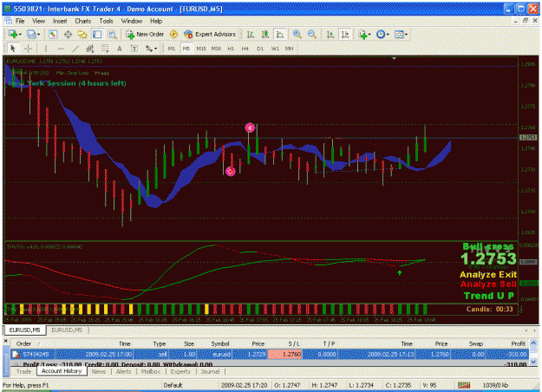Close the Terminal panel with X

[x=6, y=341]
